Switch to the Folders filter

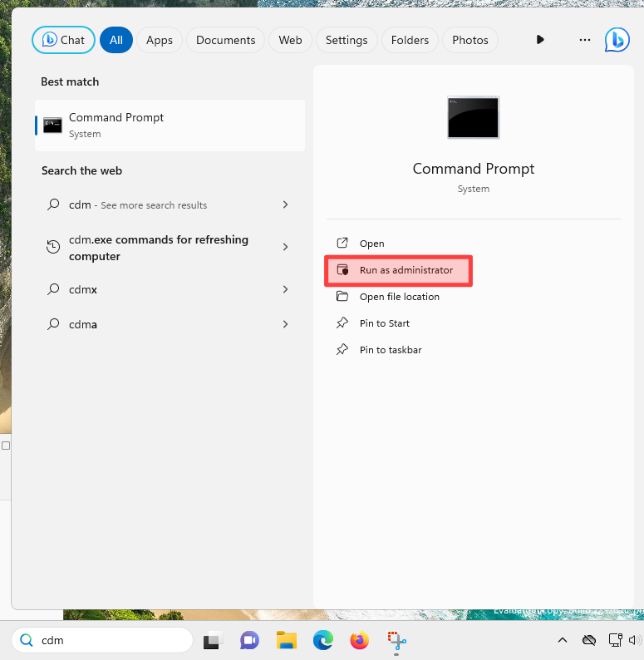click(x=410, y=40)
